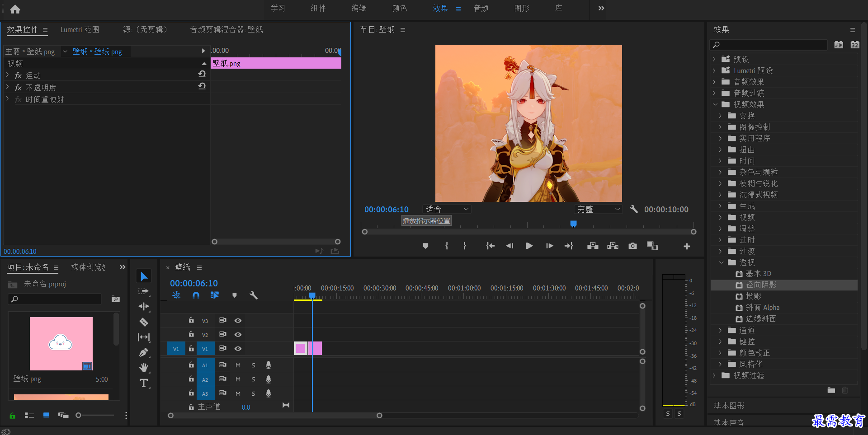The image size is (868, 435).
Task: Reset the 运动 effect
Action: pyautogui.click(x=202, y=74)
